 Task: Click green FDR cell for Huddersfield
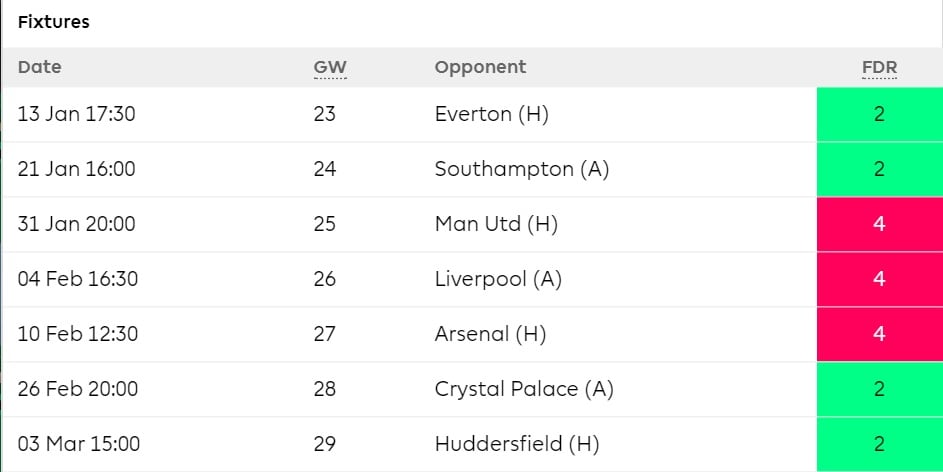point(879,444)
